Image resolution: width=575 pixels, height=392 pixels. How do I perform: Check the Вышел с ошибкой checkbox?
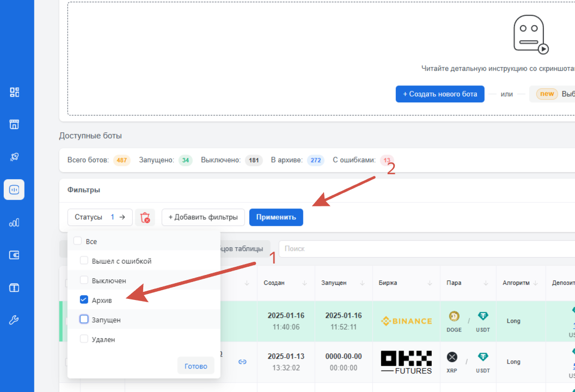click(x=84, y=260)
